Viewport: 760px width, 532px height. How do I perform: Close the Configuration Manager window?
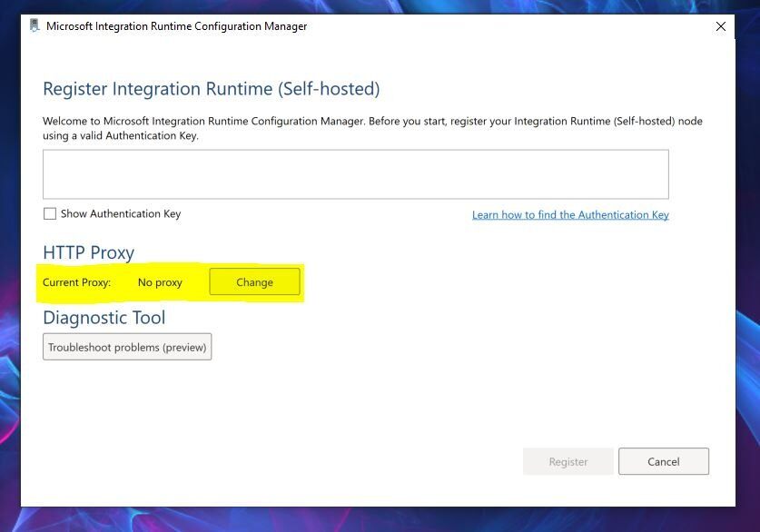click(x=721, y=26)
